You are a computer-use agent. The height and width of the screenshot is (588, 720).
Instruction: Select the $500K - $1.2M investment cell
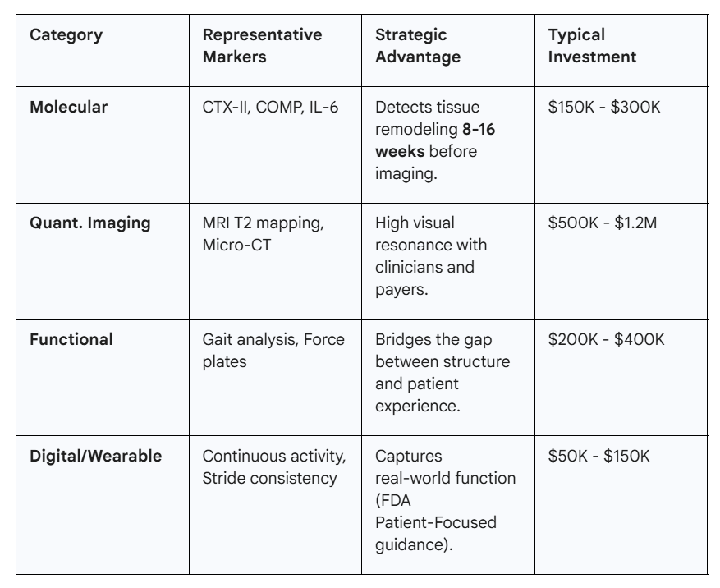tap(603, 223)
